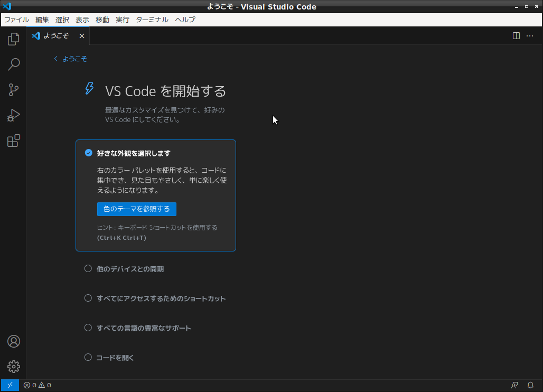
Task: Open the Source Control view
Action: (x=14, y=90)
